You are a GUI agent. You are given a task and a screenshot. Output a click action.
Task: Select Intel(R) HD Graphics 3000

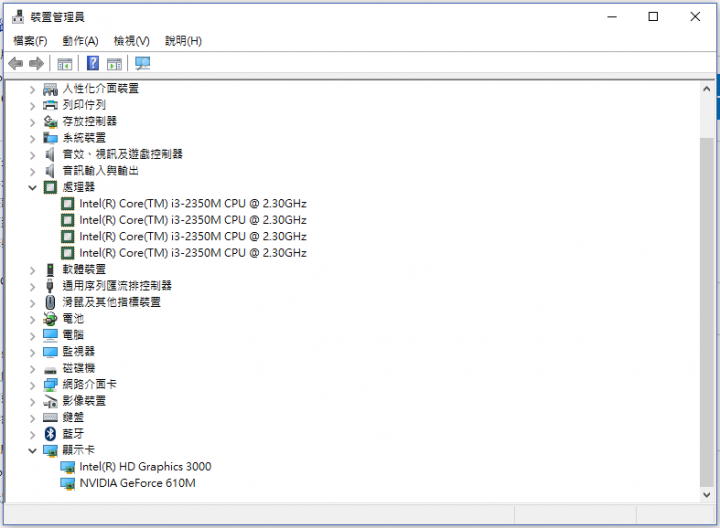click(145, 466)
